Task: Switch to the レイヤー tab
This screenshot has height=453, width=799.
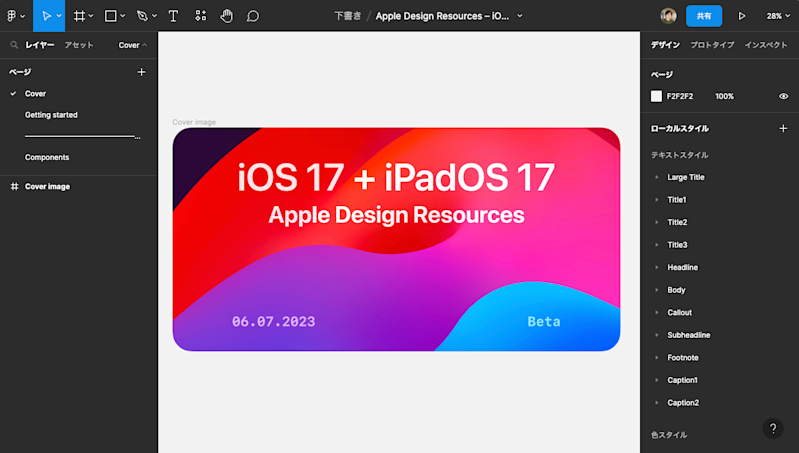Action: click(40, 45)
